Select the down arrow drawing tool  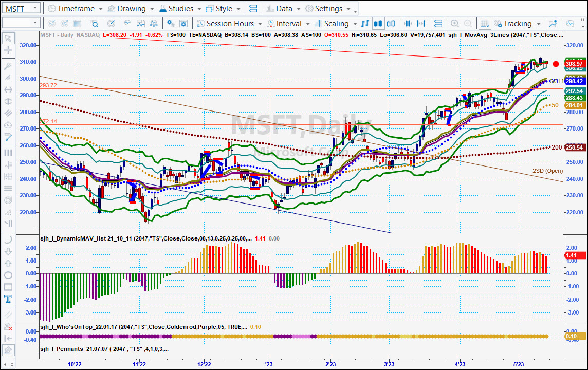click(x=8, y=251)
